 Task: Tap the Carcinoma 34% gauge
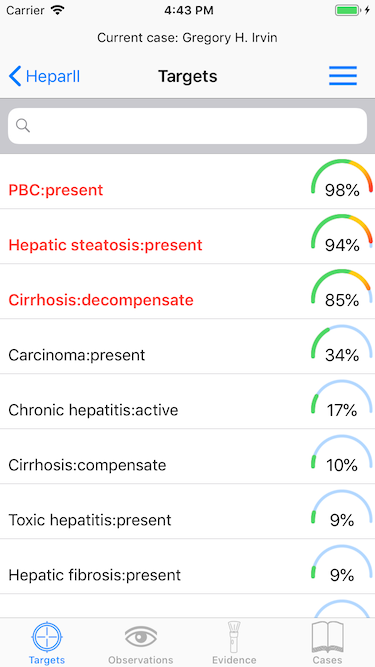[342, 345]
